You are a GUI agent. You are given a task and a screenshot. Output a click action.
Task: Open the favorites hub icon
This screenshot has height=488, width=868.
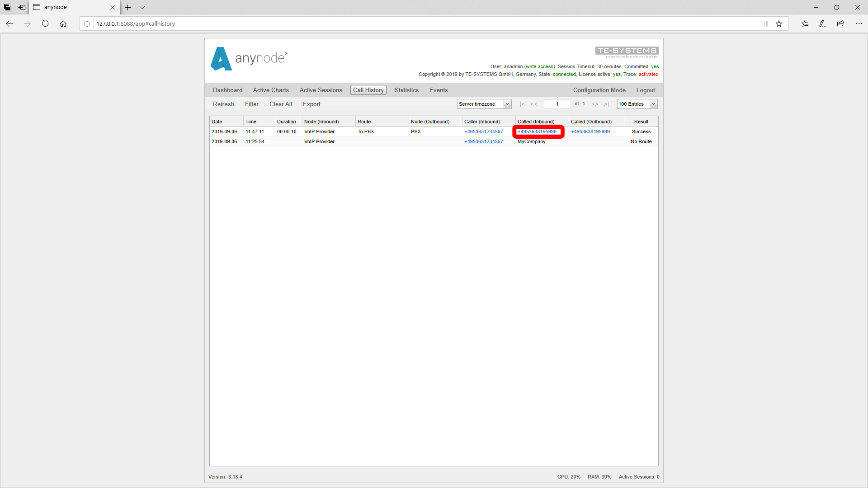pos(805,23)
